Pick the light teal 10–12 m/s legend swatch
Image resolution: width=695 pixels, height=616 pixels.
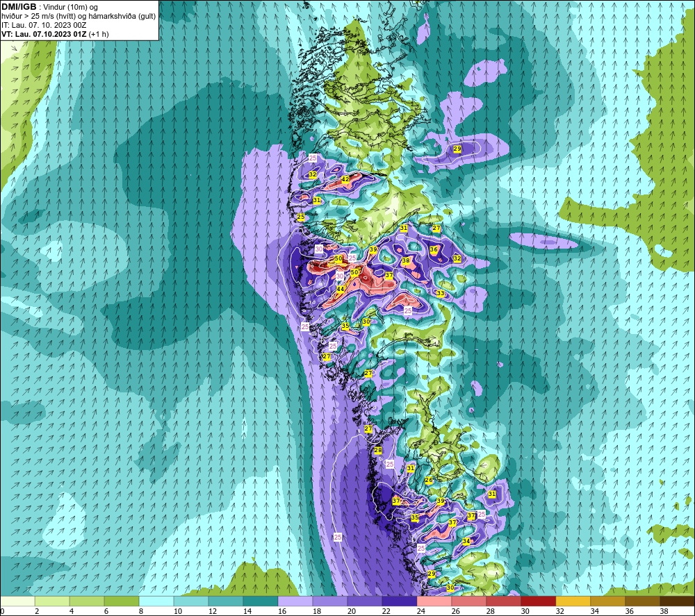pos(191,601)
